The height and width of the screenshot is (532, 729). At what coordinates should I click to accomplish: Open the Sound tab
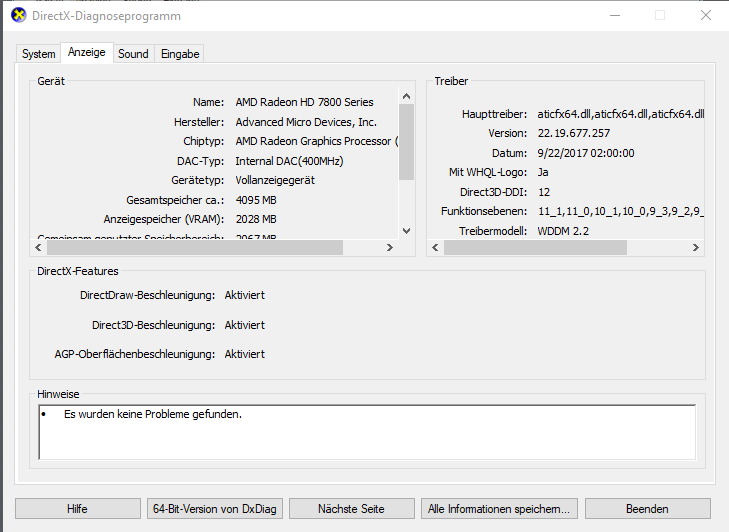tap(133, 54)
